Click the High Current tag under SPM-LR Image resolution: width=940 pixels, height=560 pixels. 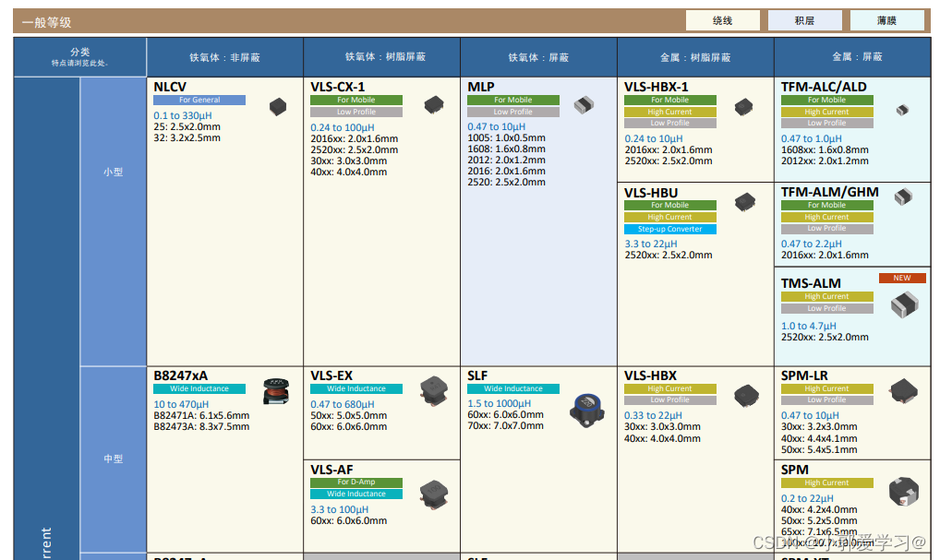coord(827,388)
